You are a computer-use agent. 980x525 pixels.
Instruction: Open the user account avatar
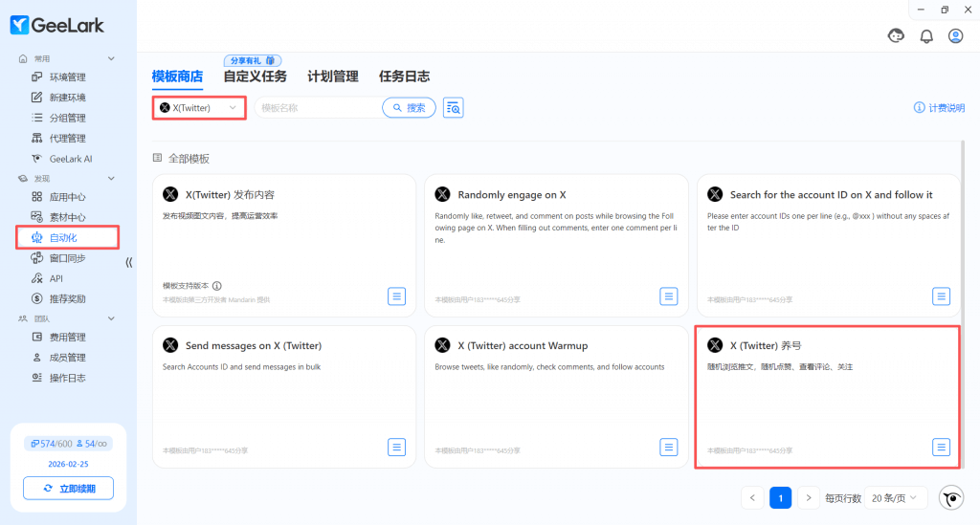[955, 35]
